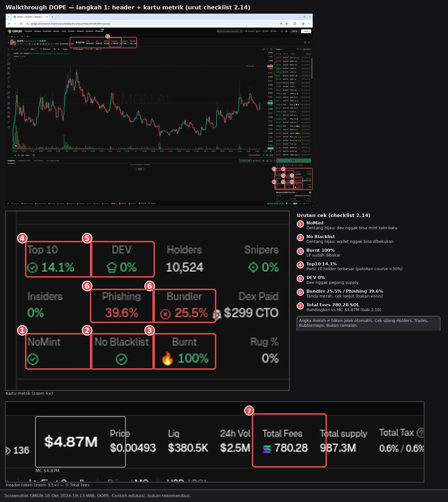Viewport: 448px width, 502px height.
Task: Go to CopyTrade in top navigation
Action: coord(47,31)
